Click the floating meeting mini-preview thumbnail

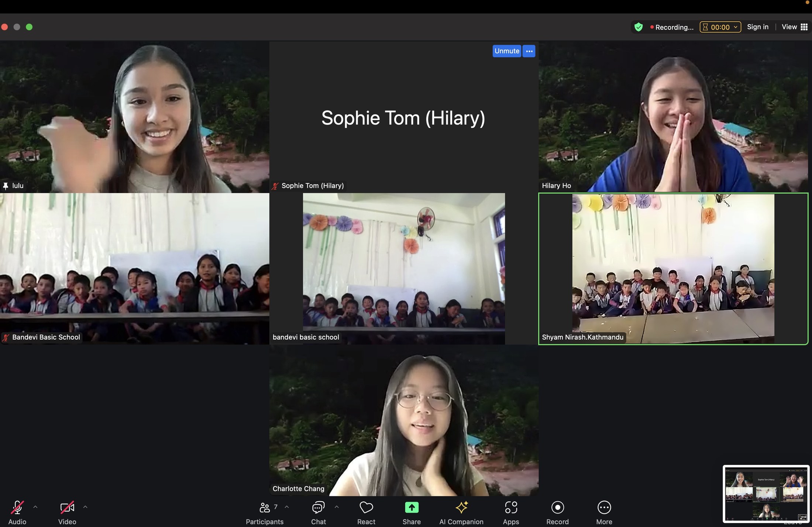pyautogui.click(x=766, y=494)
